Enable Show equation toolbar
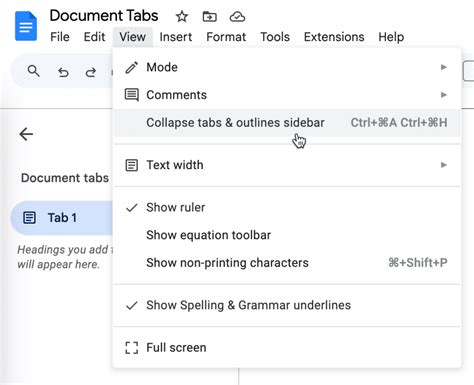 click(x=287, y=235)
